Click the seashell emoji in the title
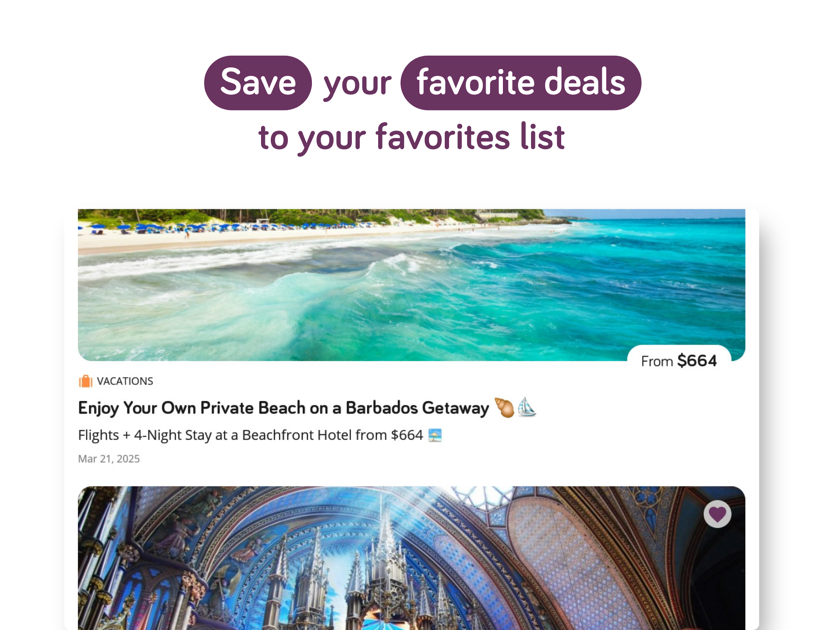This screenshot has width=840, height=630. pyautogui.click(x=504, y=407)
